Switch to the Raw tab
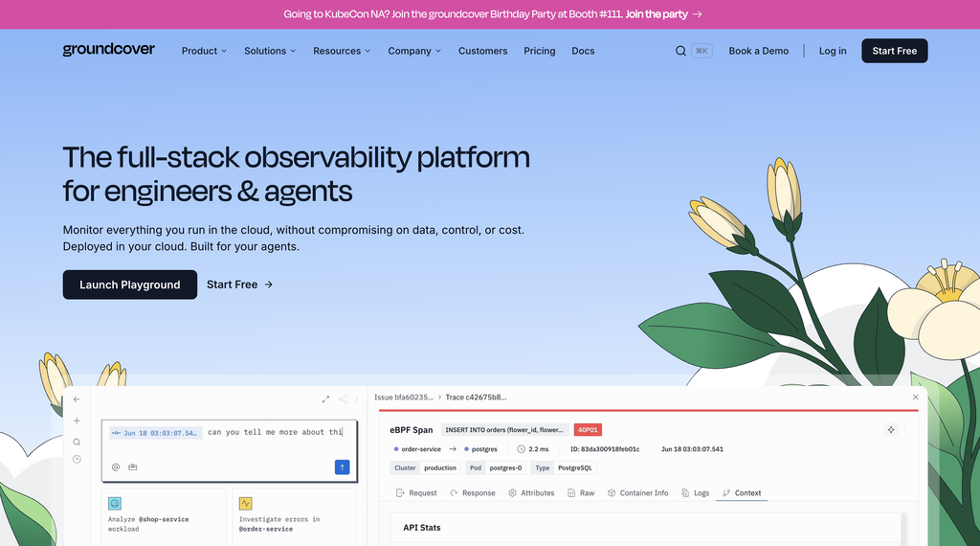Image resolution: width=980 pixels, height=546 pixels. [581, 493]
